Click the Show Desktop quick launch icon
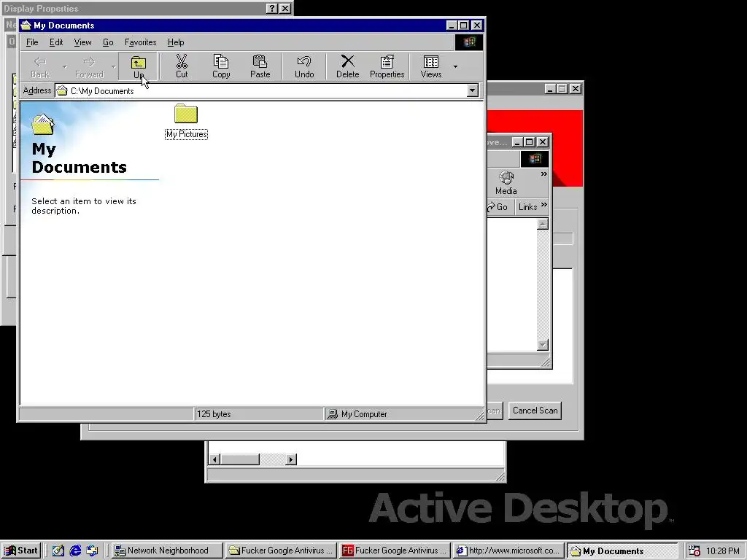The height and width of the screenshot is (560, 747). [58, 551]
